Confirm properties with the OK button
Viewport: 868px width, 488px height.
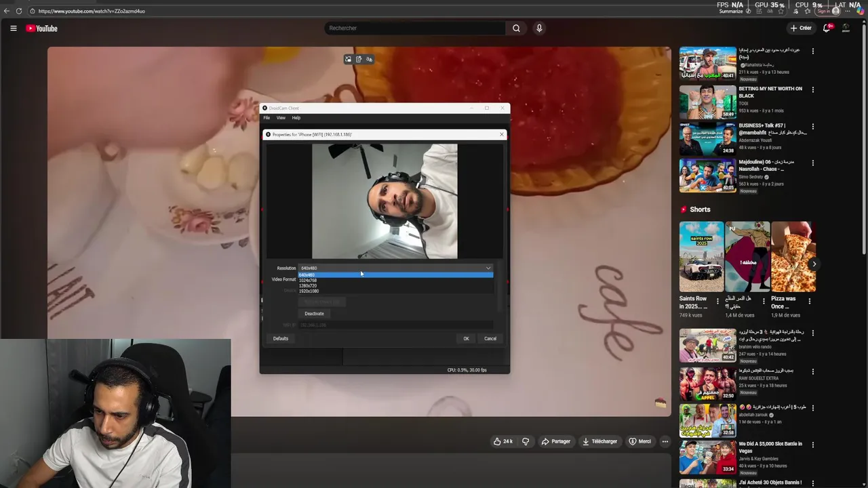466,338
